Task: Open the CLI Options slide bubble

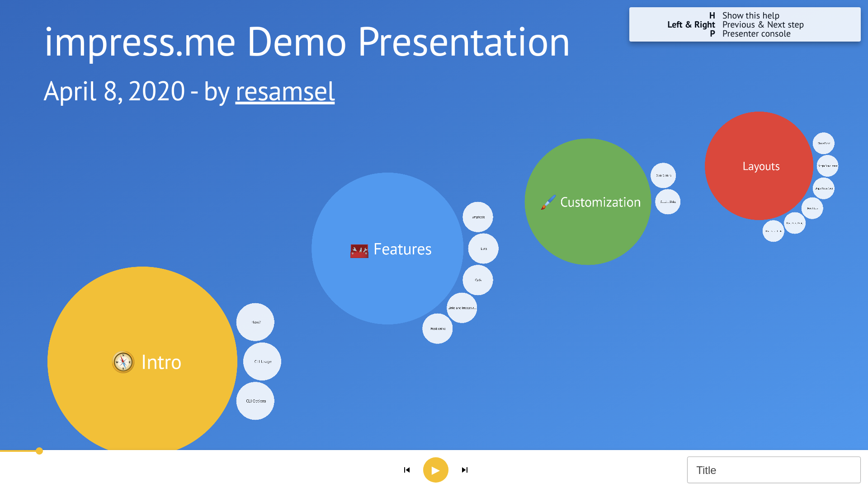Action: 255,401
